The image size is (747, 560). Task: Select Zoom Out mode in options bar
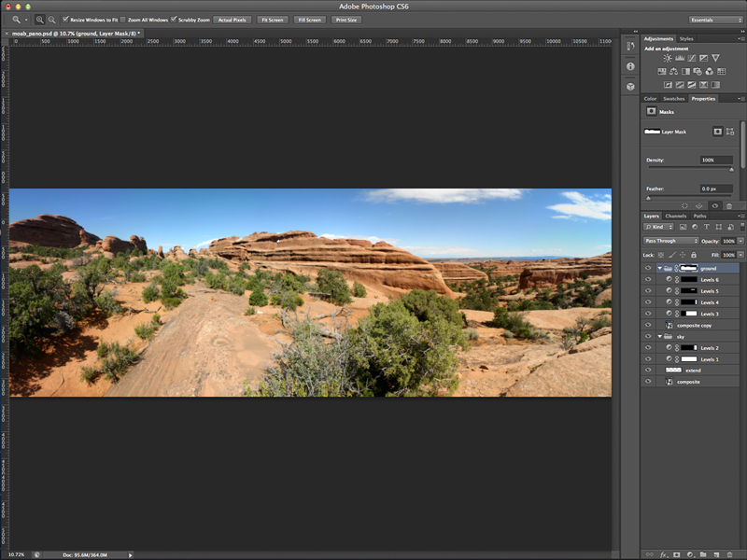click(51, 20)
